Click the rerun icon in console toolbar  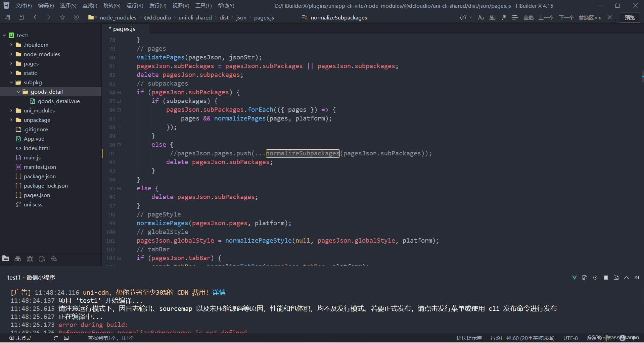tap(595, 278)
